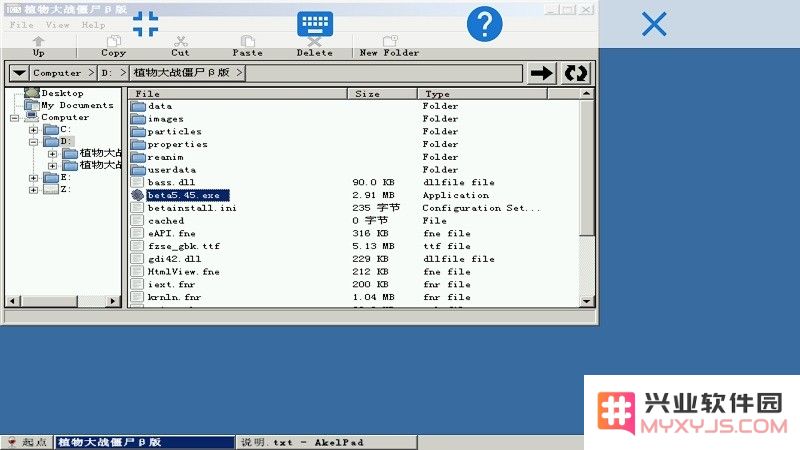
Task: Select My Documents in the tree
Action: pos(77,105)
